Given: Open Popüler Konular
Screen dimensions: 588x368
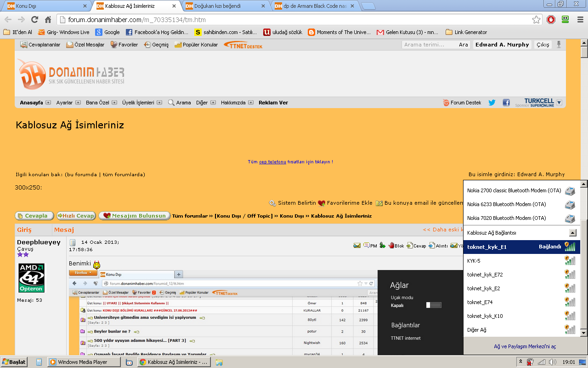Looking at the screenshot, I should point(196,45).
